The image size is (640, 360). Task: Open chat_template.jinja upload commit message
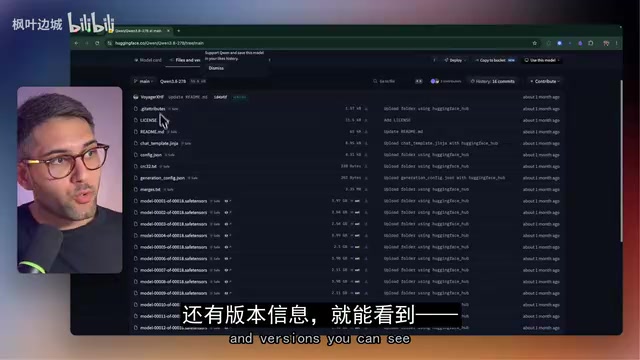coord(441,143)
